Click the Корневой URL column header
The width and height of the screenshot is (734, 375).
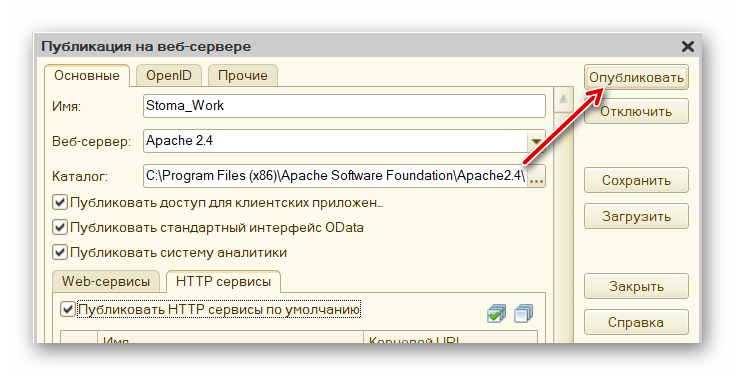click(450, 338)
